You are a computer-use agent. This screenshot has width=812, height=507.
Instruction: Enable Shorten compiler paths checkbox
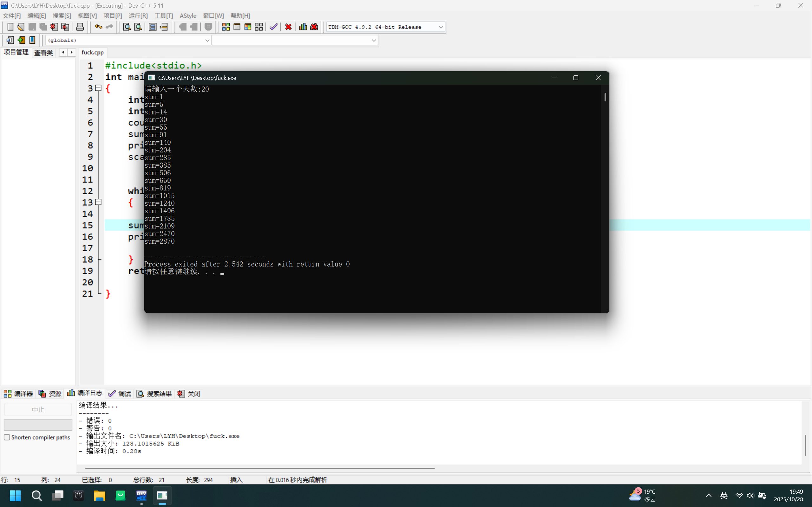tap(7, 437)
